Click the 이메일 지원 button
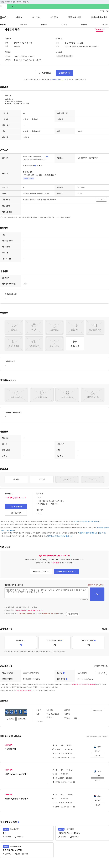 point(16,513)
